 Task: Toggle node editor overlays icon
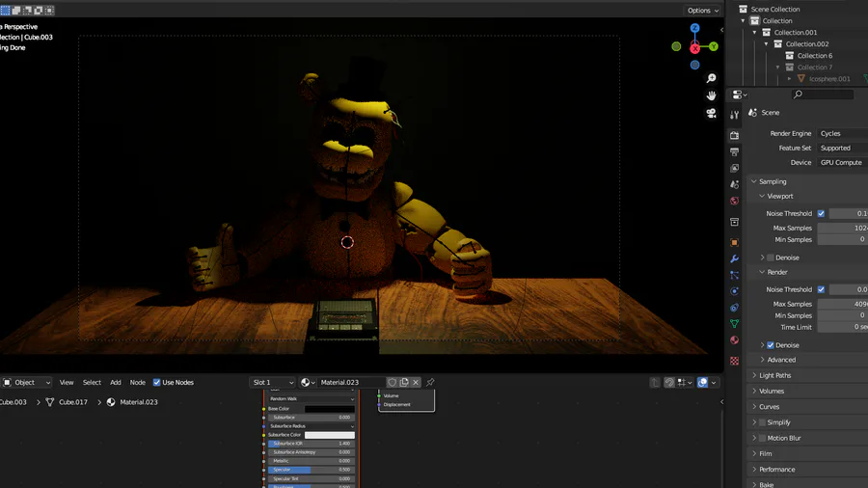702,382
